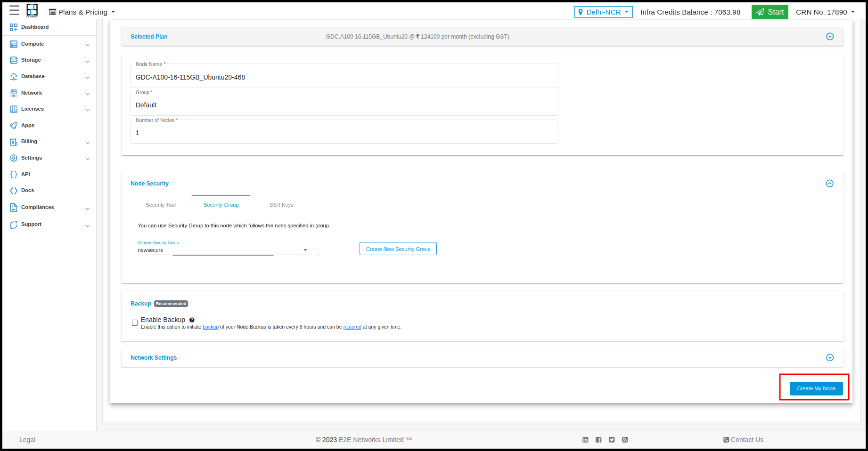868x451 pixels.
Task: Click the location pin icon by Delhi-NCR
Action: point(581,12)
